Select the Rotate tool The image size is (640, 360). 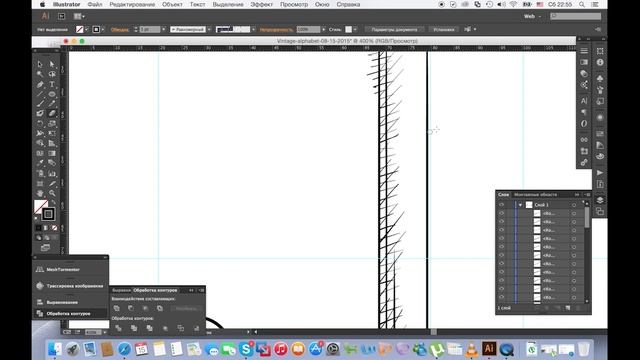pos(40,124)
